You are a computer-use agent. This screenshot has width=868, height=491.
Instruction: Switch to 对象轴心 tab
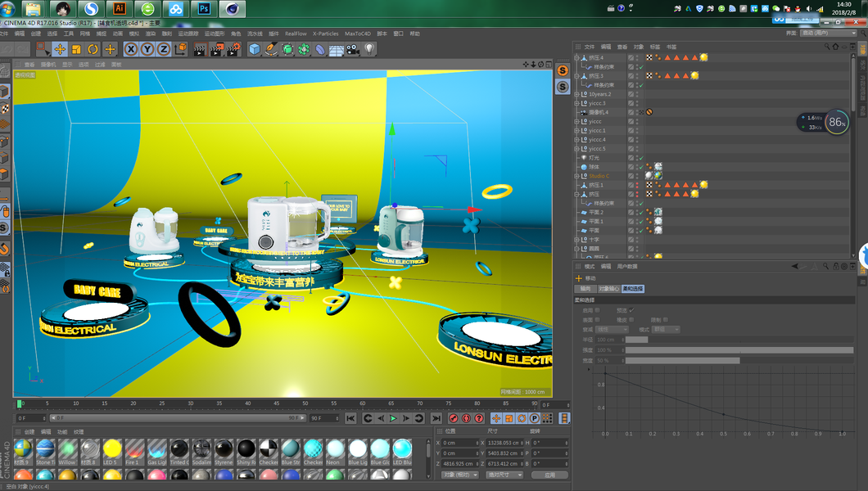point(608,289)
